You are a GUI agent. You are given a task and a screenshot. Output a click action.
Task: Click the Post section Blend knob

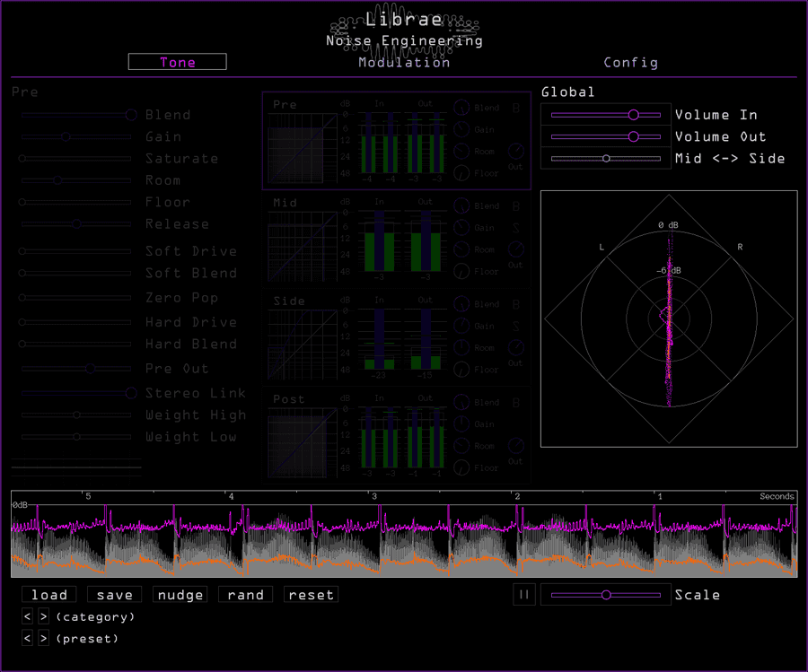(x=461, y=402)
